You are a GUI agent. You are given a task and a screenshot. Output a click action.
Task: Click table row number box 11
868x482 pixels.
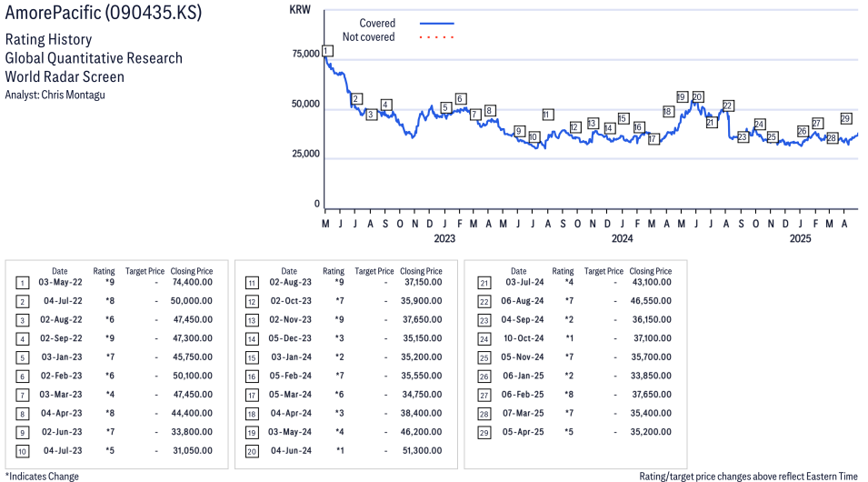point(252,283)
